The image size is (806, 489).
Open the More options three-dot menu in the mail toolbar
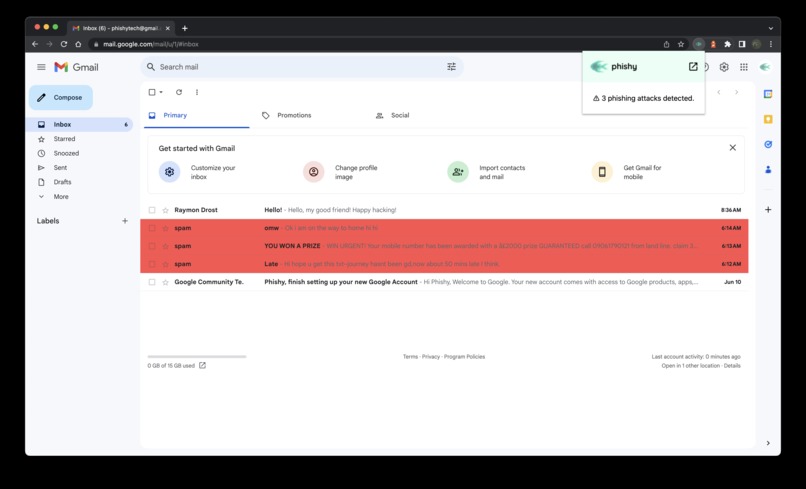197,92
